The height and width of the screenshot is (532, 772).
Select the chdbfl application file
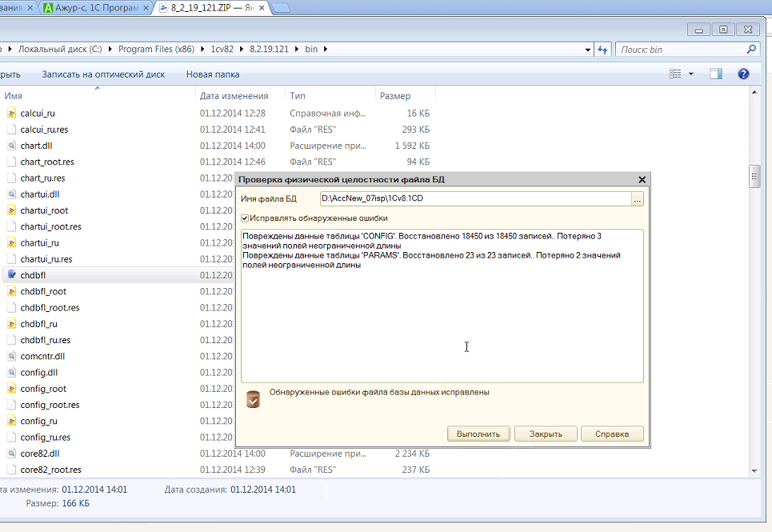33,275
